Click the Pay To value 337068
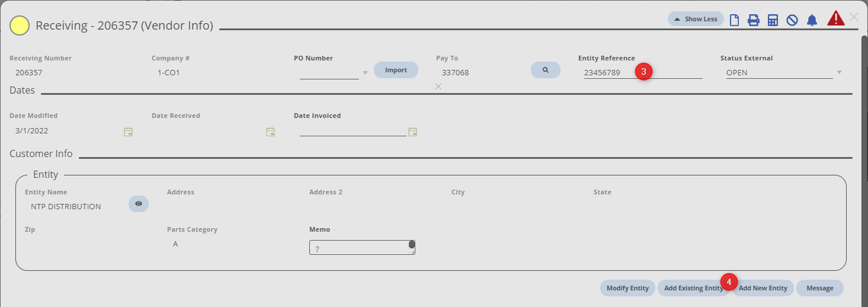Viewport: 868px width, 307px height. [x=455, y=73]
